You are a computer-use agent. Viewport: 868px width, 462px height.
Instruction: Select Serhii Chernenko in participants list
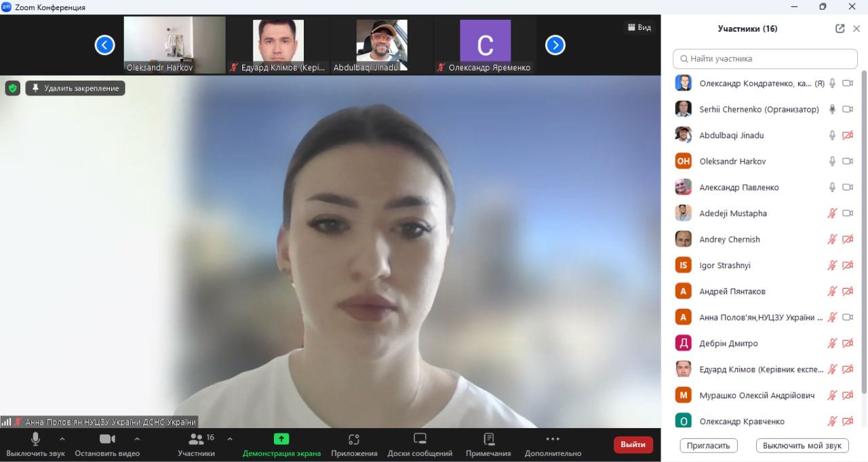click(759, 109)
